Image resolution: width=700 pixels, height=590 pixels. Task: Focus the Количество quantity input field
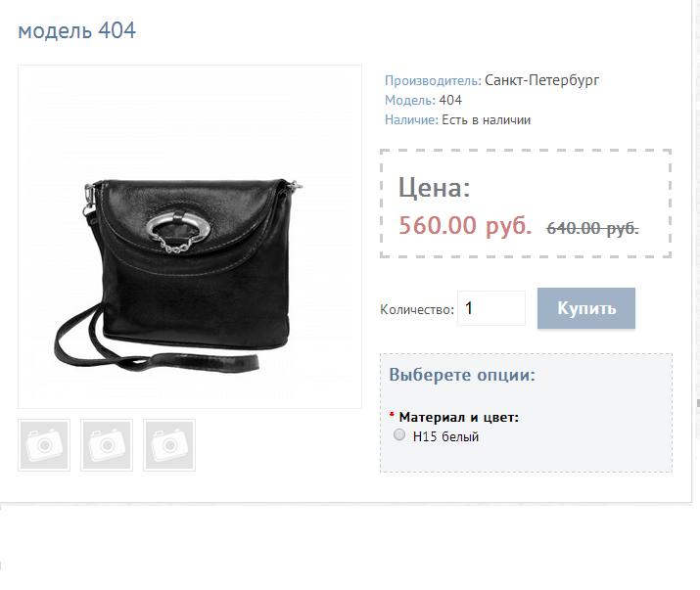[x=491, y=308]
